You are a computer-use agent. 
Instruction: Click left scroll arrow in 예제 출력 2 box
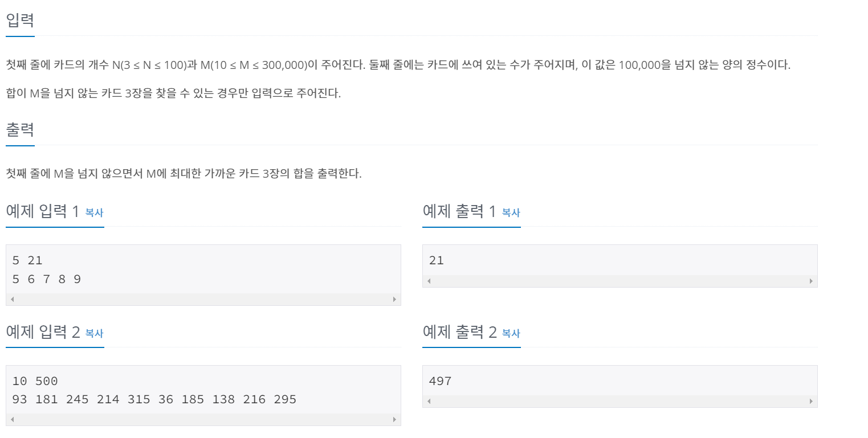click(429, 401)
